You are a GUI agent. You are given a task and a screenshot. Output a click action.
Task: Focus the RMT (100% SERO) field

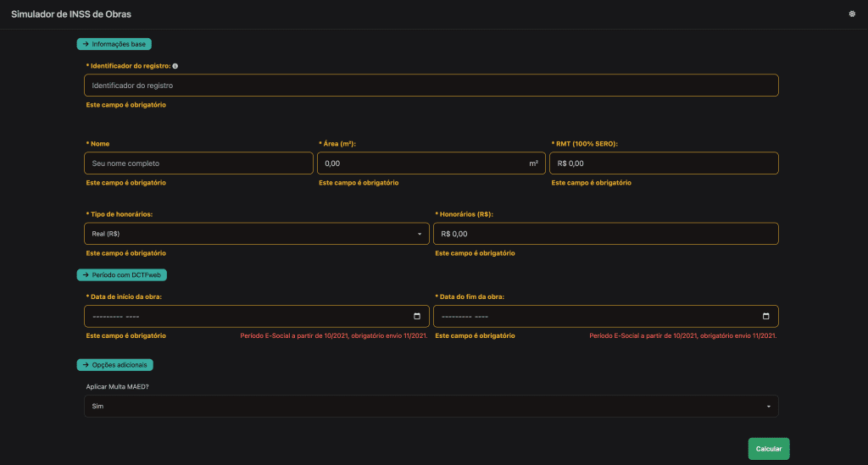click(664, 163)
